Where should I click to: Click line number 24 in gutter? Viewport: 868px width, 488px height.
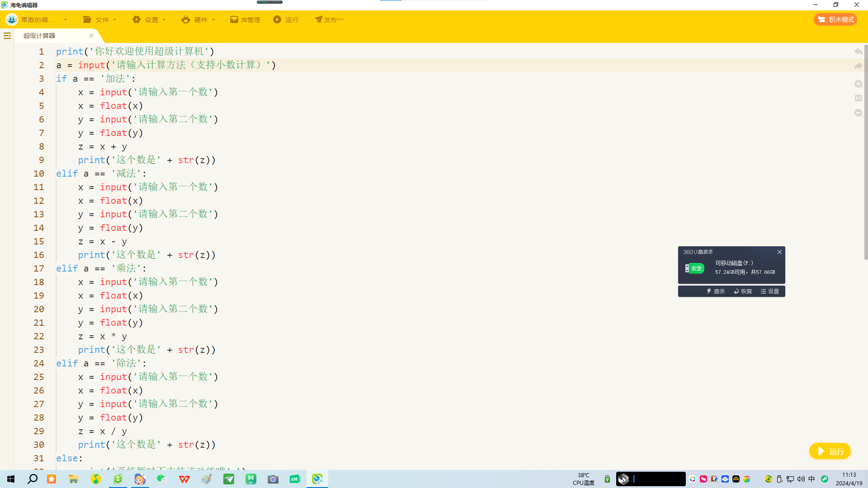(x=39, y=363)
